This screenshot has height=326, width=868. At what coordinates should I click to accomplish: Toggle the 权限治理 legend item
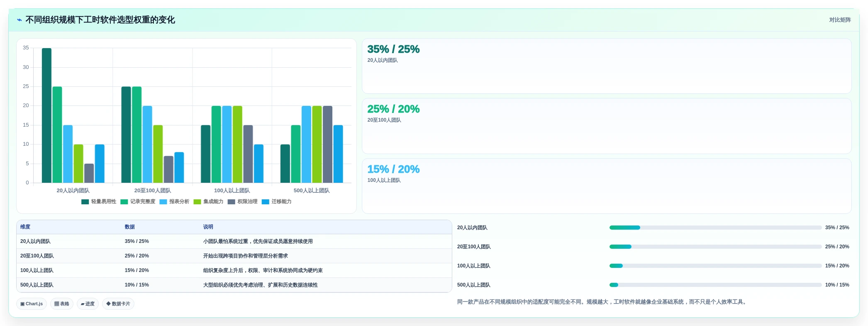coord(242,202)
